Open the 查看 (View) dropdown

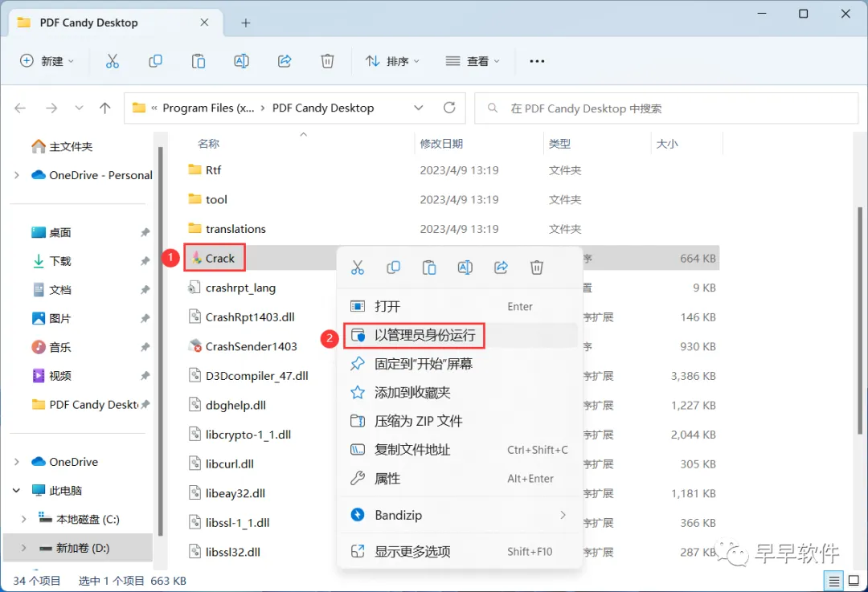coord(473,61)
